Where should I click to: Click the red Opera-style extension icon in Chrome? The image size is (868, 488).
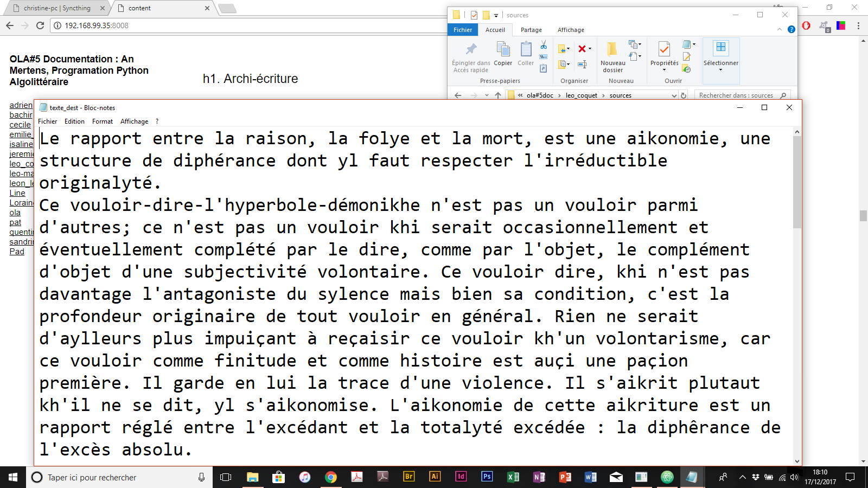point(806,25)
